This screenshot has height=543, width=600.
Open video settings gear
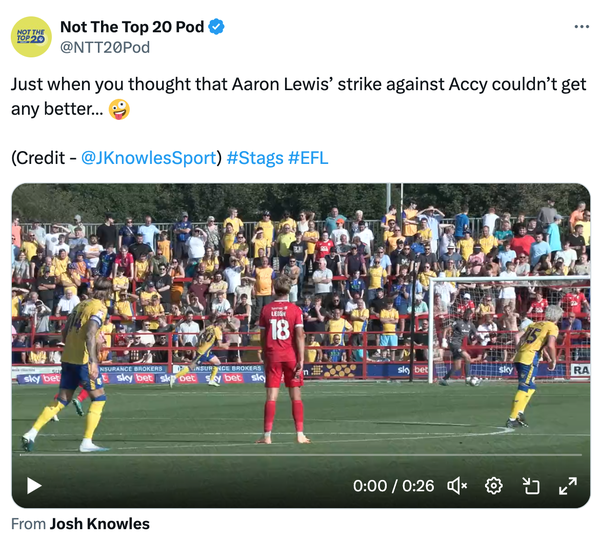pyautogui.click(x=493, y=486)
